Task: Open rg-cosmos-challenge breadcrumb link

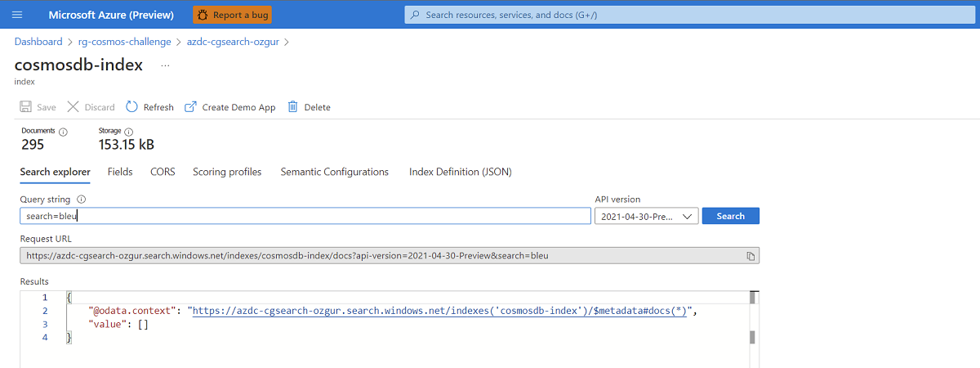Action: tap(125, 42)
